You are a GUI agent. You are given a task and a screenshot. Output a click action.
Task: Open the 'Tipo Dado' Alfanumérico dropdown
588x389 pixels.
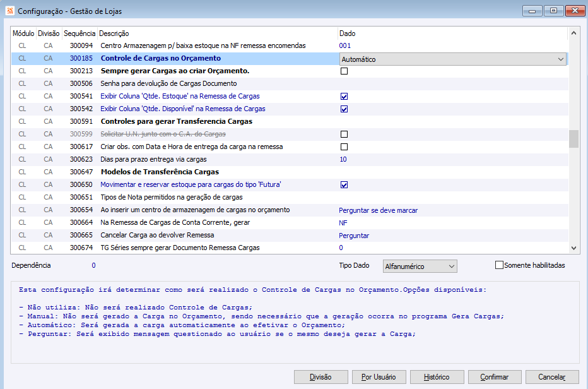point(420,266)
